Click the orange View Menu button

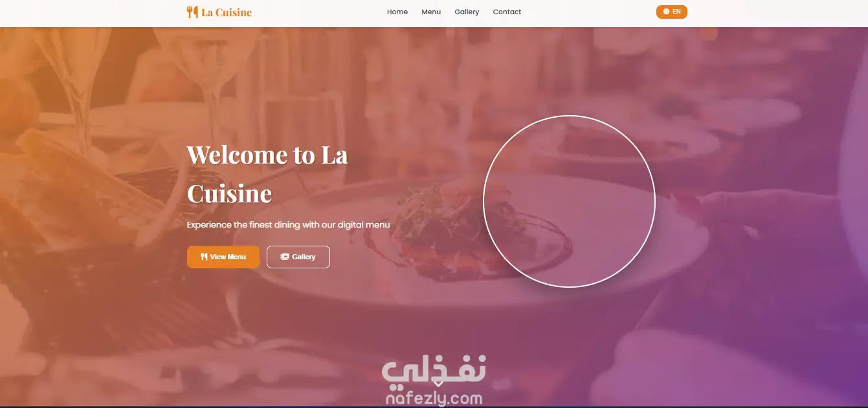pyautogui.click(x=223, y=257)
